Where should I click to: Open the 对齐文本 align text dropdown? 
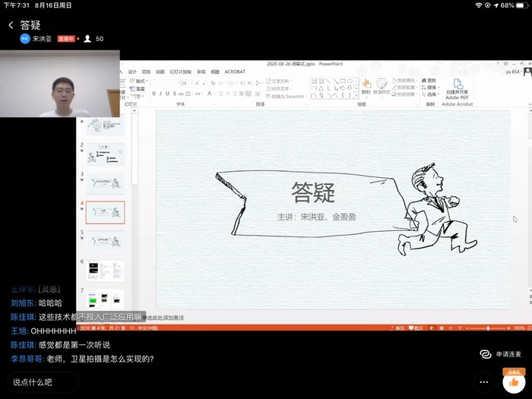[279, 89]
